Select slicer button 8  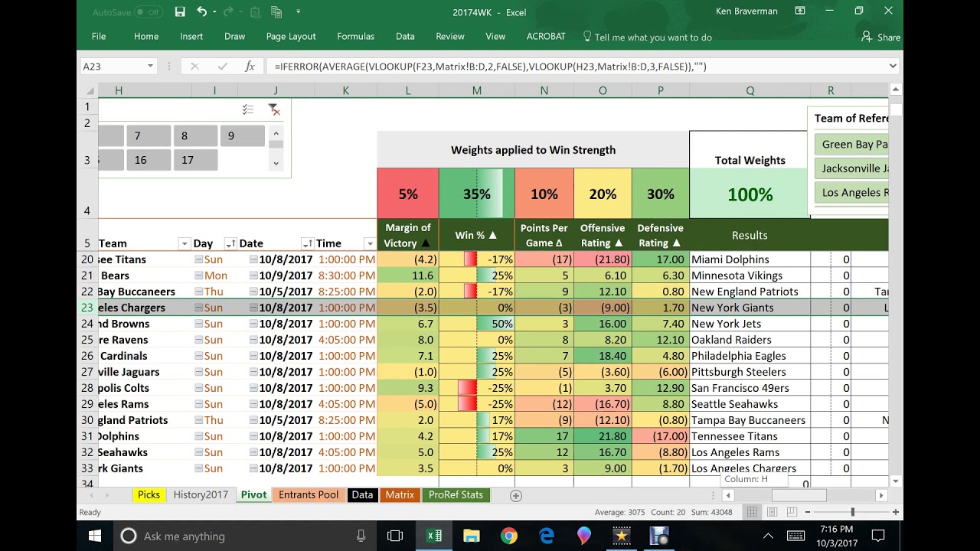tap(195, 136)
